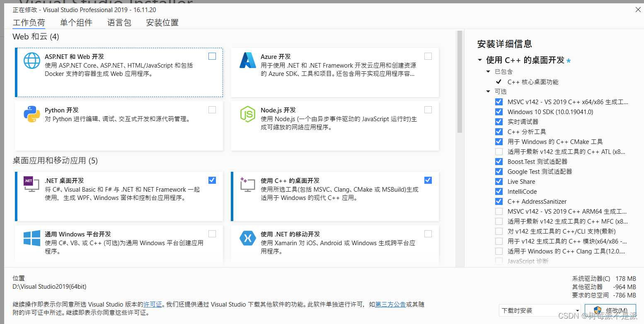Click the 安装详细信息 heading

[504, 44]
